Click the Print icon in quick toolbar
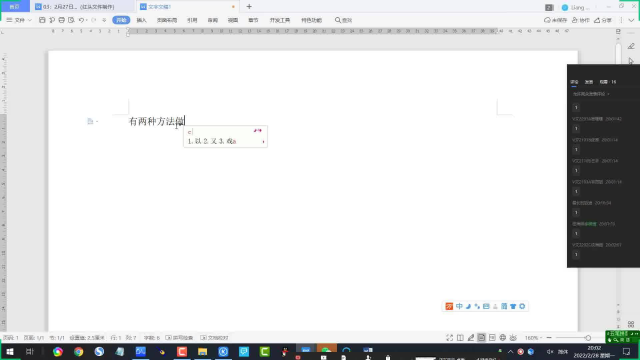This screenshot has width=640, height=360. tap(61, 20)
